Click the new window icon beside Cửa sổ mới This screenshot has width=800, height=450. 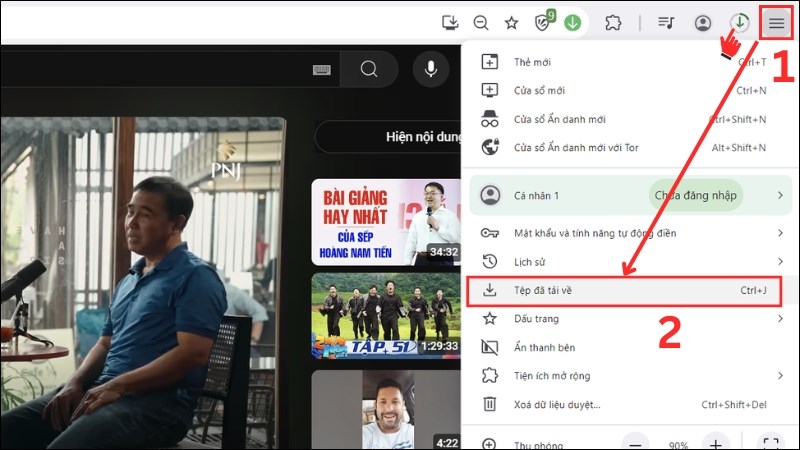click(490, 90)
